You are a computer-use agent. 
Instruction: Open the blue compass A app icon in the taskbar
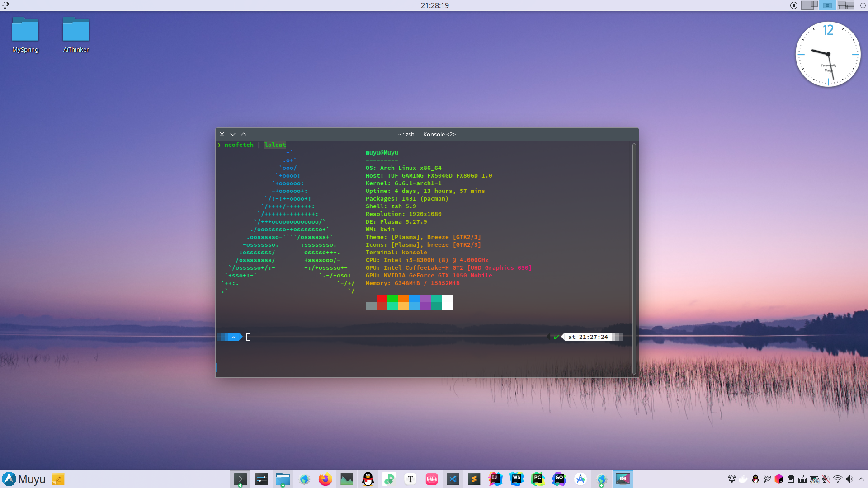(x=580, y=479)
